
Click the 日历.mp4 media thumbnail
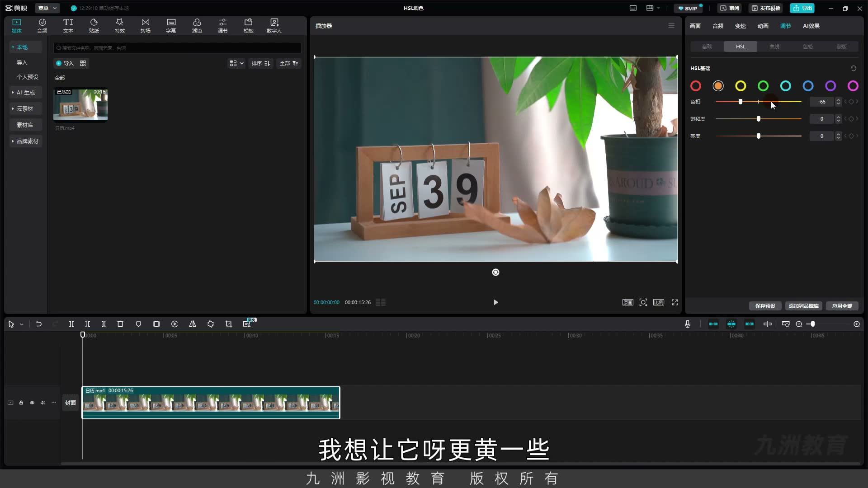click(x=80, y=104)
